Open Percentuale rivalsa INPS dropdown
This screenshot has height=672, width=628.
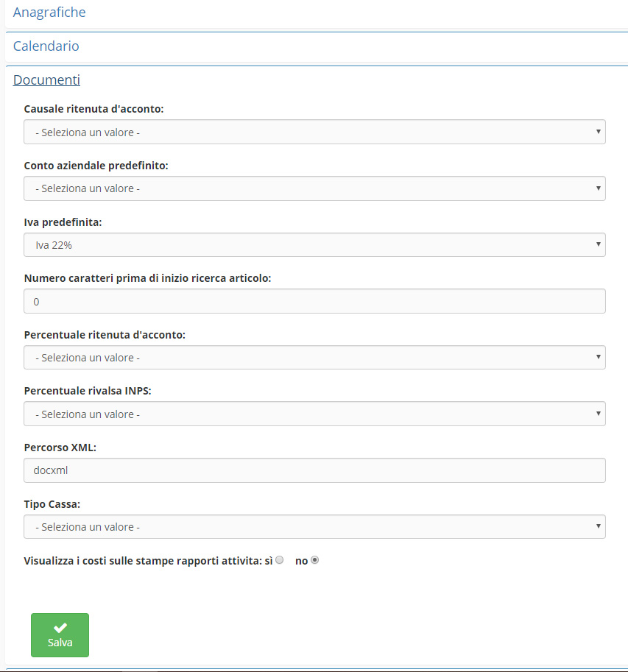point(314,414)
